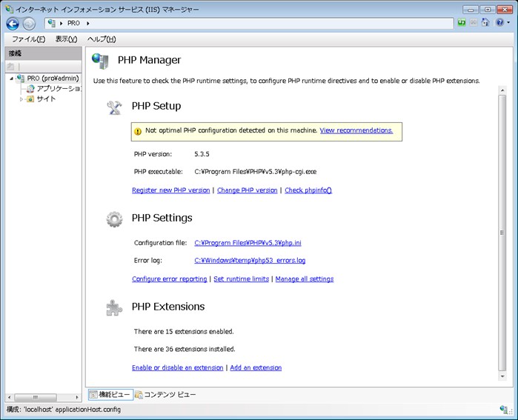Click the IIS Manager title bar icon
518x420 pixels.
point(9,9)
